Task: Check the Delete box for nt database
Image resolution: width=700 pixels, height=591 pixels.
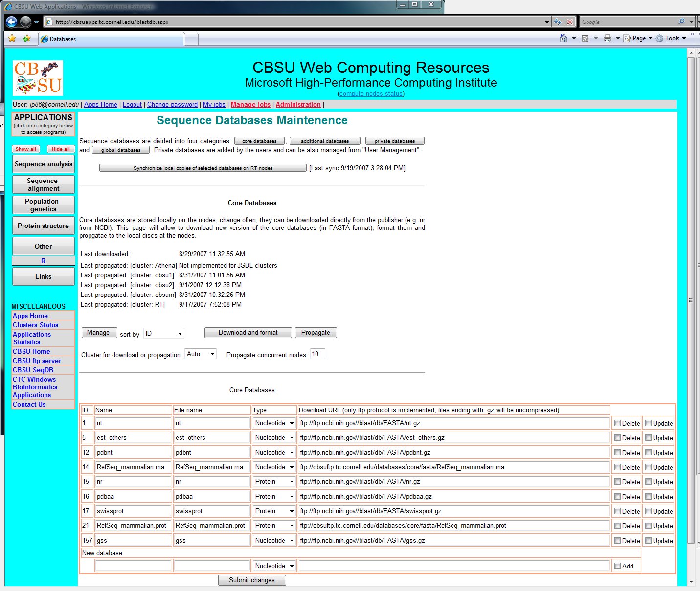Action: (618, 423)
